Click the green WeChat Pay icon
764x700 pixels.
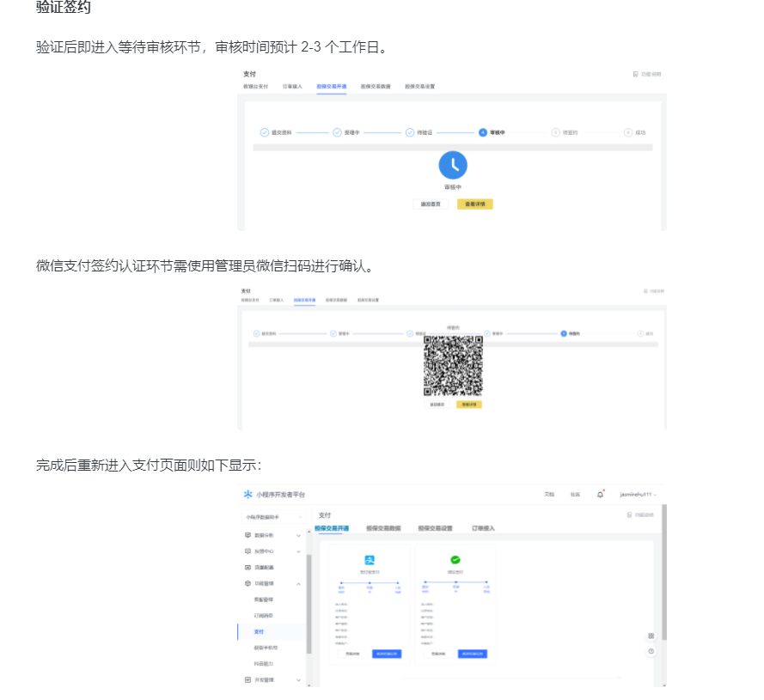click(x=455, y=560)
